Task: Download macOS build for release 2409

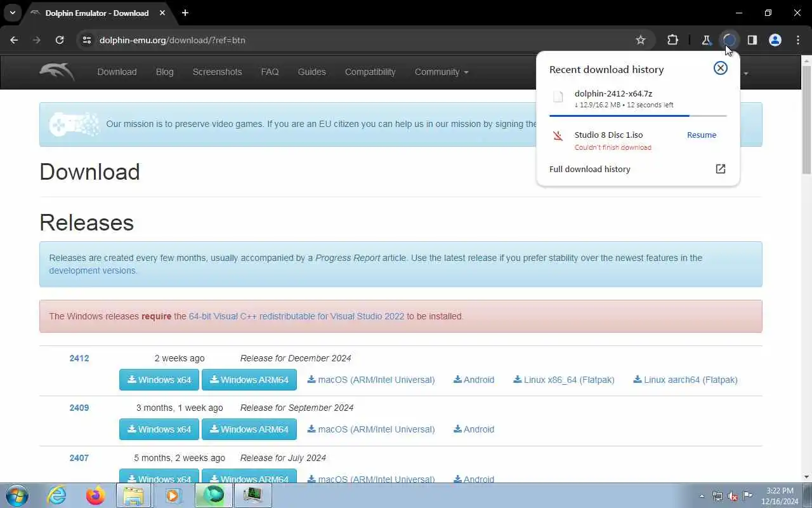Action: coord(371,429)
